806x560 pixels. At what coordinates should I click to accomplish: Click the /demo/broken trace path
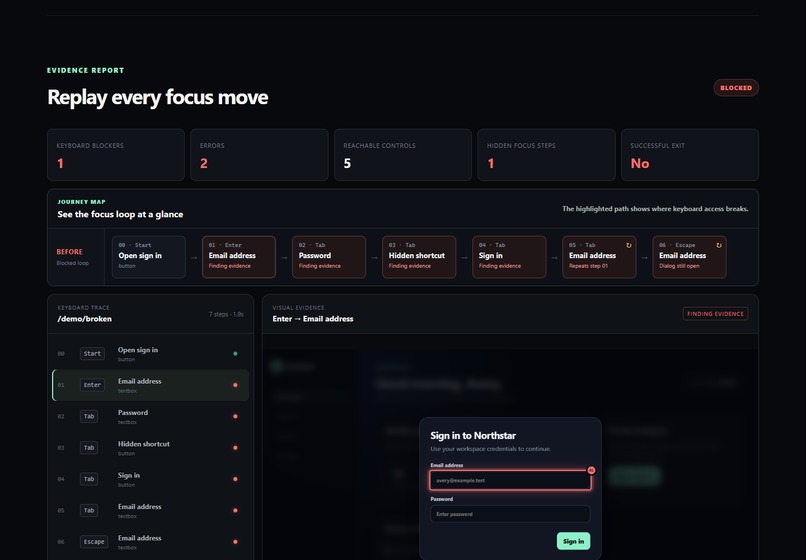pos(84,319)
